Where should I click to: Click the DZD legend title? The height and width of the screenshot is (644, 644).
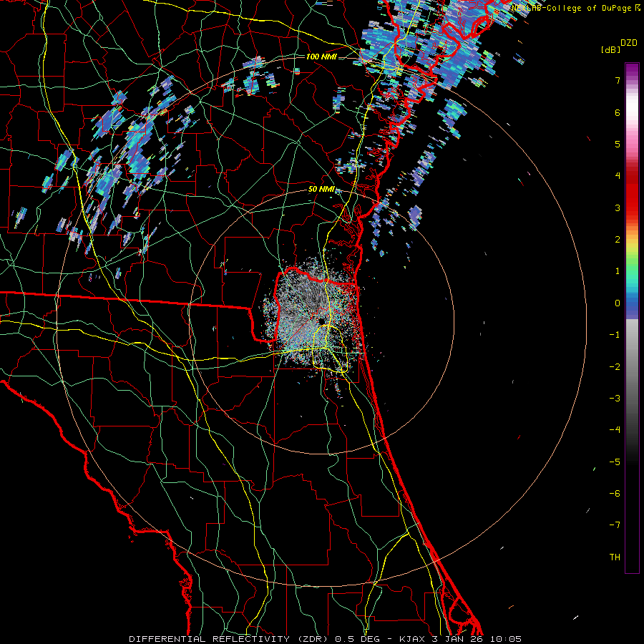pos(629,43)
